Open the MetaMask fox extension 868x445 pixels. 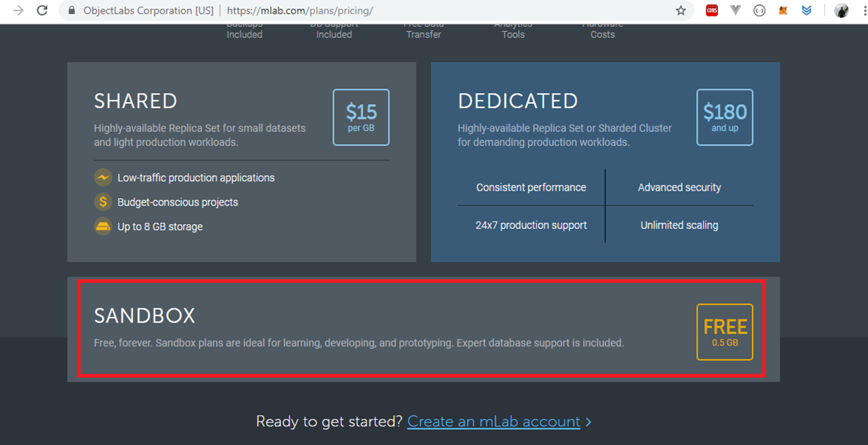[x=782, y=11]
